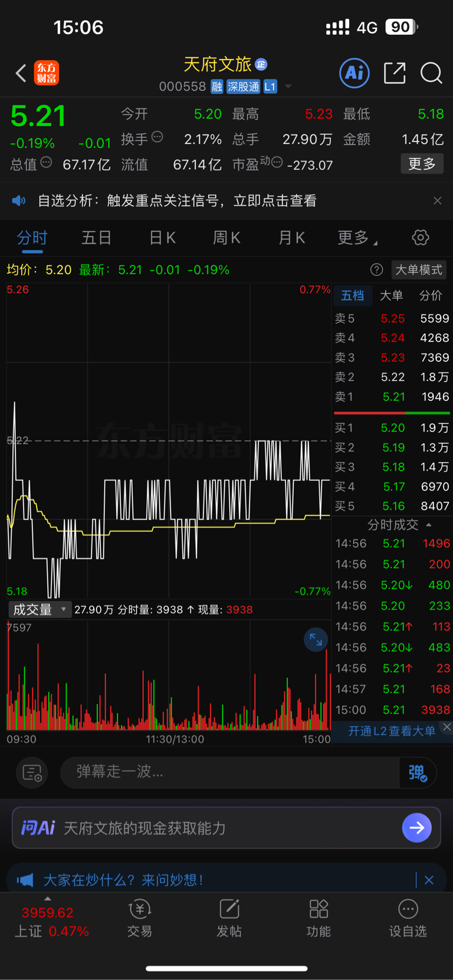Tap the 设自选 watchlist icon
This screenshot has height=980, width=453.
pos(408,919)
